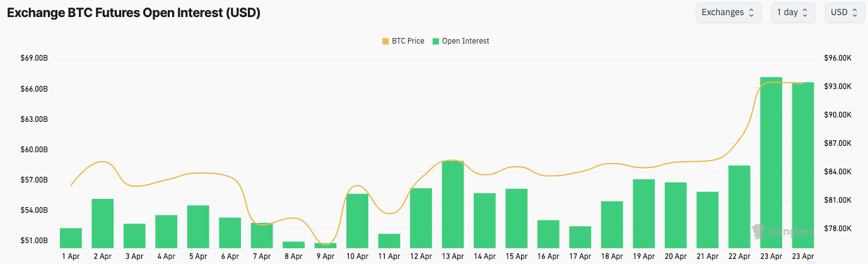Image resolution: width=868 pixels, height=264 pixels.
Task: Click the 19 Apr open interest bar
Action: 643,214
